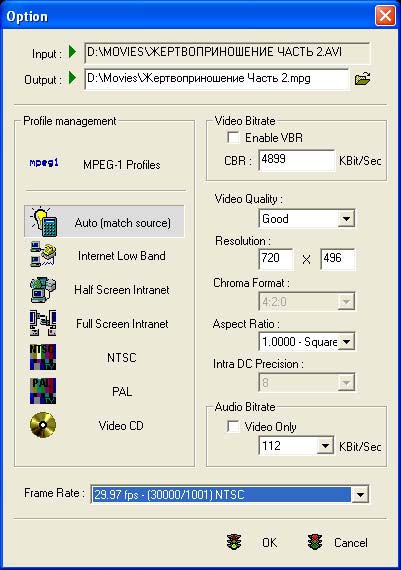Image resolution: width=401 pixels, height=570 pixels.
Task: Click the traffic light icon beside Cancel
Action: (x=314, y=542)
